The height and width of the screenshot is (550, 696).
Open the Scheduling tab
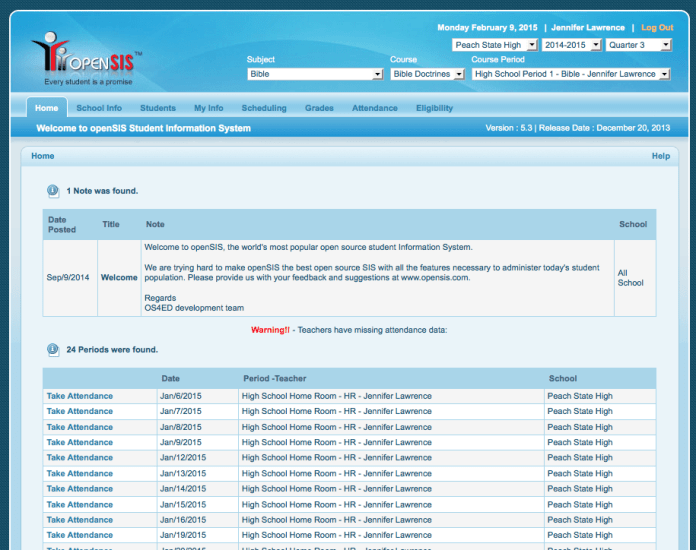pos(264,108)
